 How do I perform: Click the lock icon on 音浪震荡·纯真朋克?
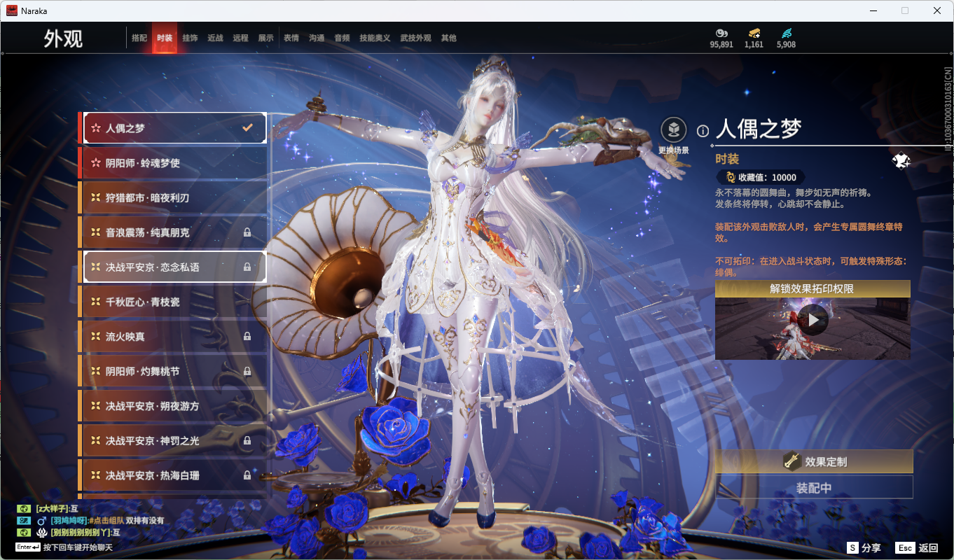click(x=247, y=232)
